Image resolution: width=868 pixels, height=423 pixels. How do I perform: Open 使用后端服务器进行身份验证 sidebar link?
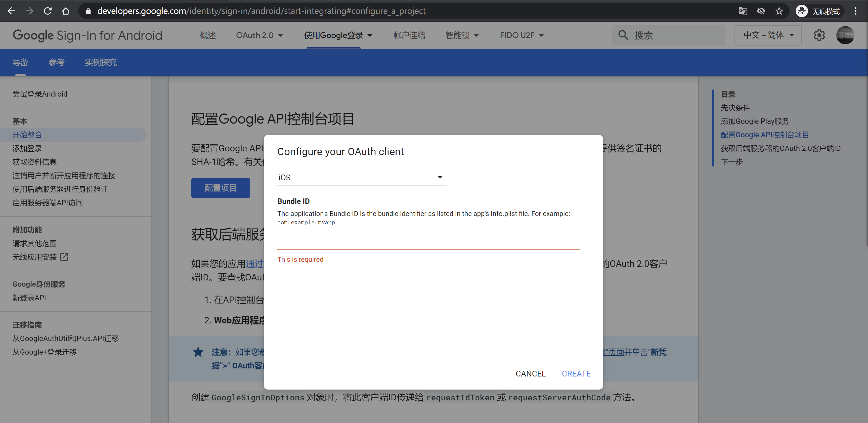60,189
